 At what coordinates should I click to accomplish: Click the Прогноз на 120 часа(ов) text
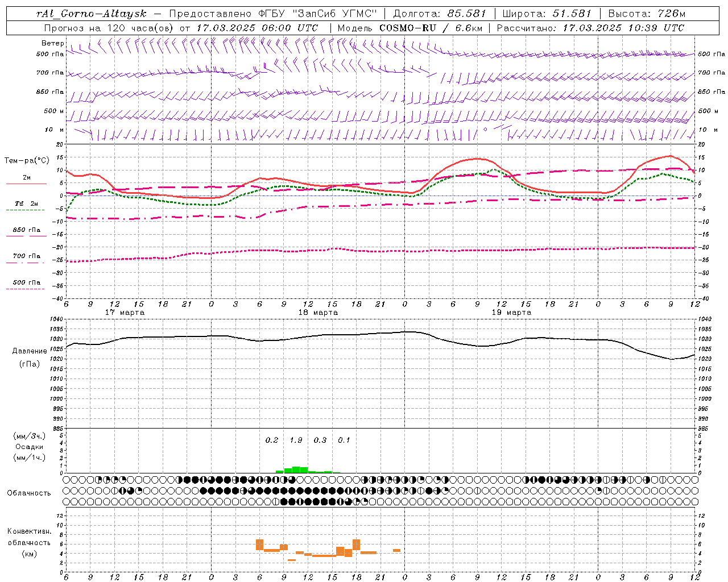109,28
